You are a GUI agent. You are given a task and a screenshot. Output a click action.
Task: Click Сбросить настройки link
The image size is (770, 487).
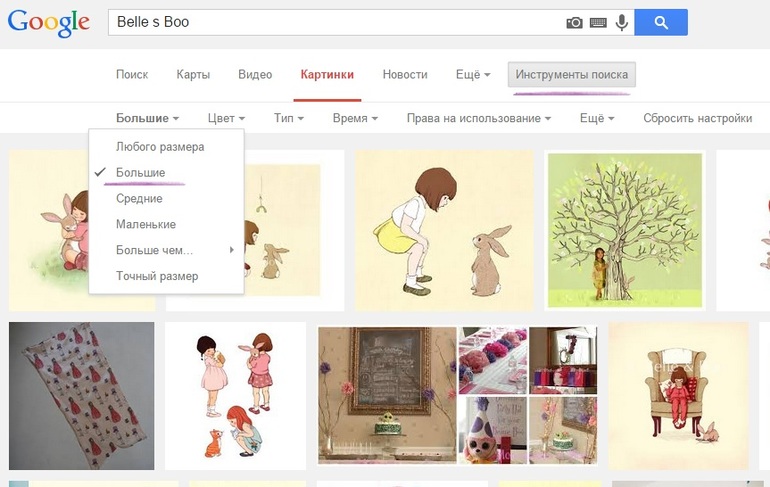(x=697, y=118)
